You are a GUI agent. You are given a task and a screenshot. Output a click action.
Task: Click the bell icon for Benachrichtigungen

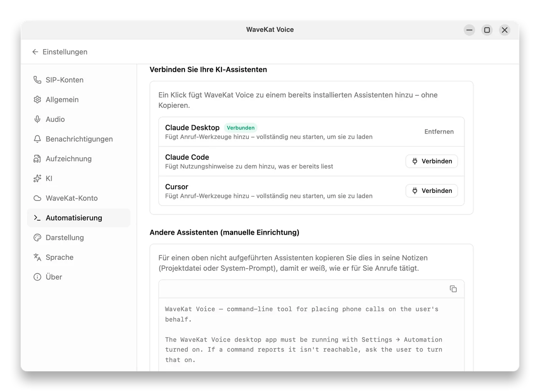point(37,139)
